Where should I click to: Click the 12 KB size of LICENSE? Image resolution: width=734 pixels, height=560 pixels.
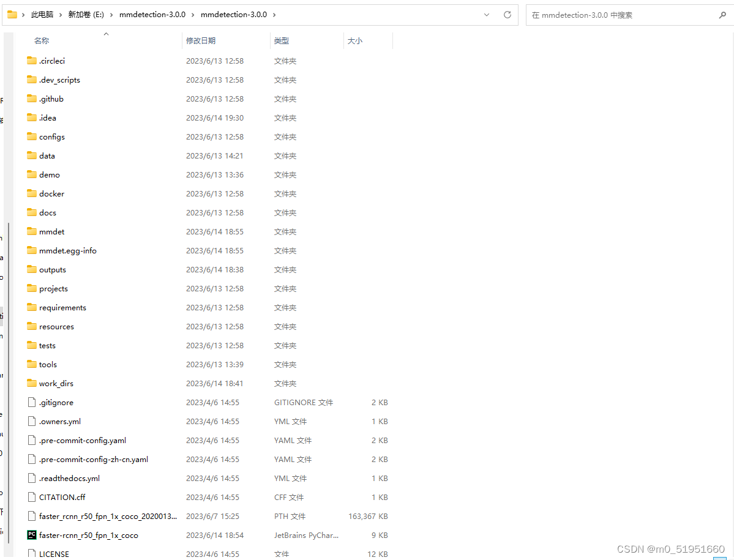pos(378,554)
